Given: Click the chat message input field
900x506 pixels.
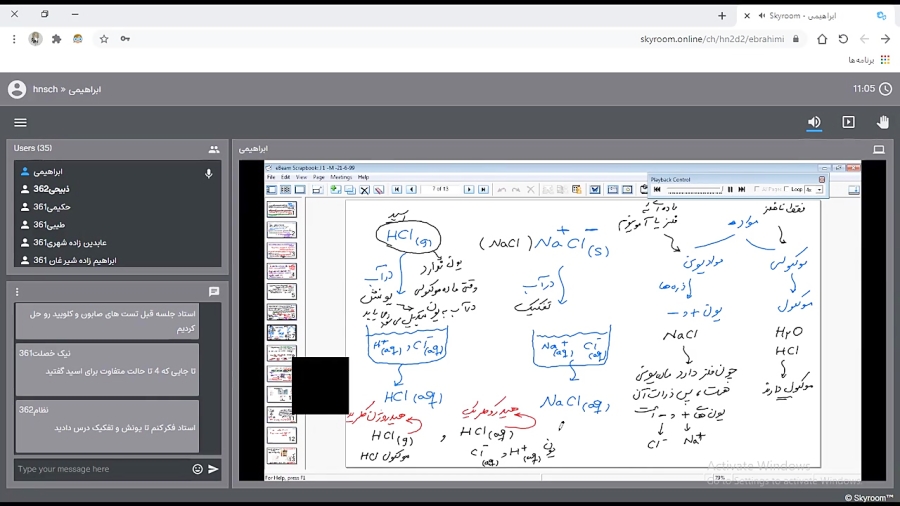Looking at the screenshot, I should point(102,469).
